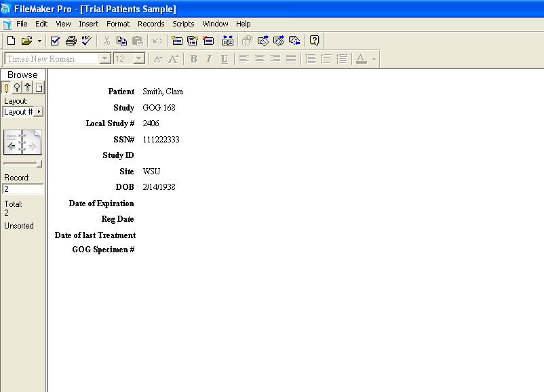Create a new database file

[x=11, y=41]
